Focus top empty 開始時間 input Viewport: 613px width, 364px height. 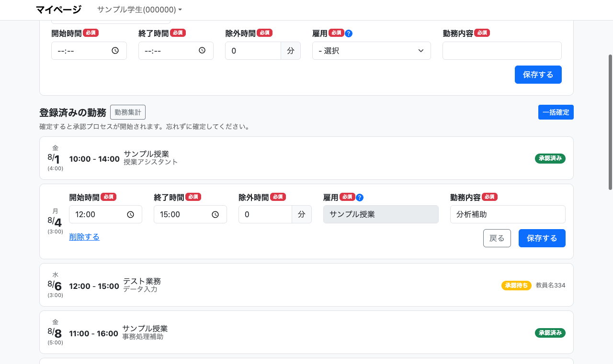[89, 51]
